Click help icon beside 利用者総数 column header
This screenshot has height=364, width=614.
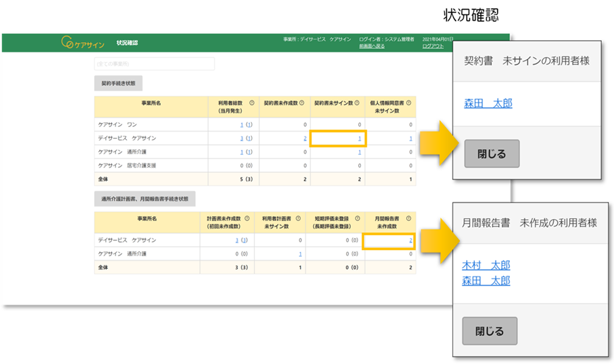[251, 103]
